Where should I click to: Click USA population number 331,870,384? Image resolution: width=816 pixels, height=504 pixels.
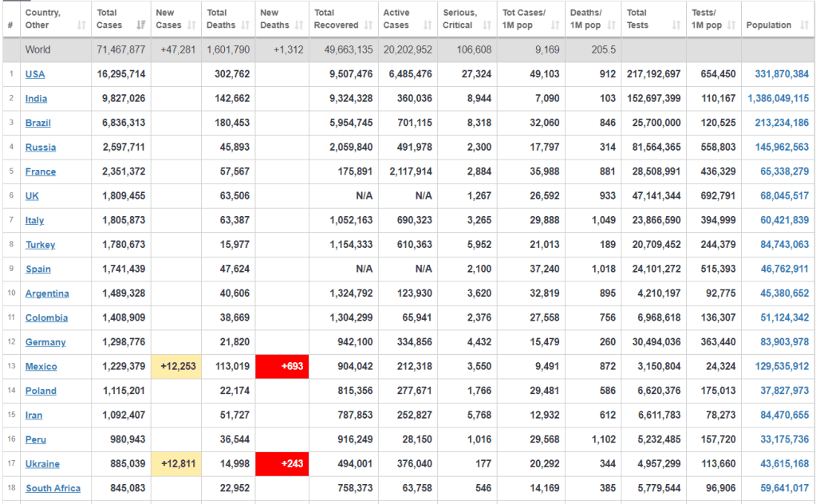[x=779, y=74]
